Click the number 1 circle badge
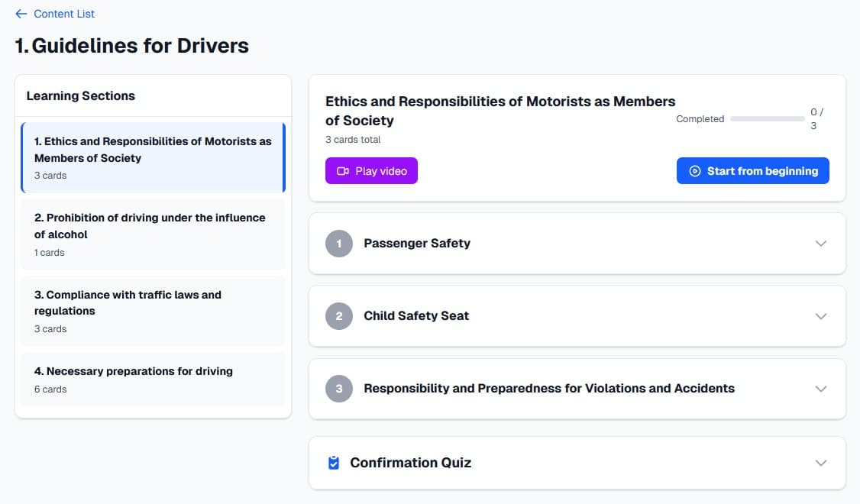This screenshot has width=860, height=504. click(x=339, y=244)
